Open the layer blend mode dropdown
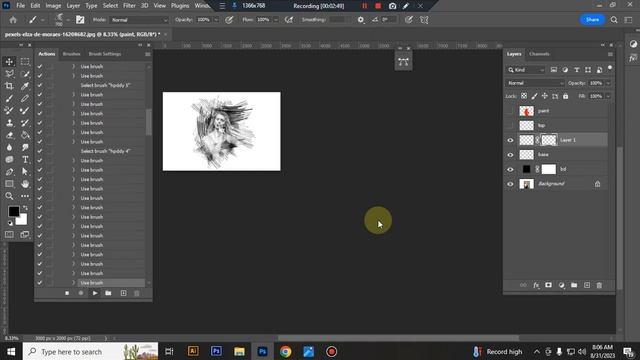This screenshot has width=640, height=360. [535, 83]
